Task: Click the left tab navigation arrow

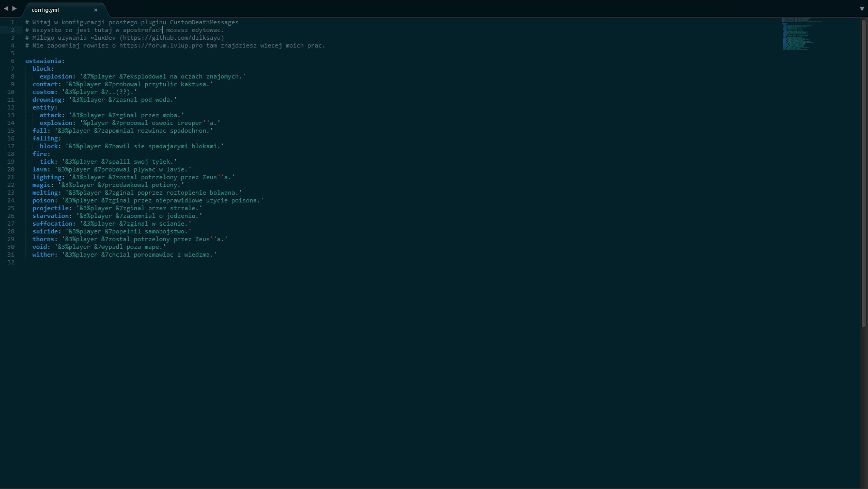Action: coord(6,8)
